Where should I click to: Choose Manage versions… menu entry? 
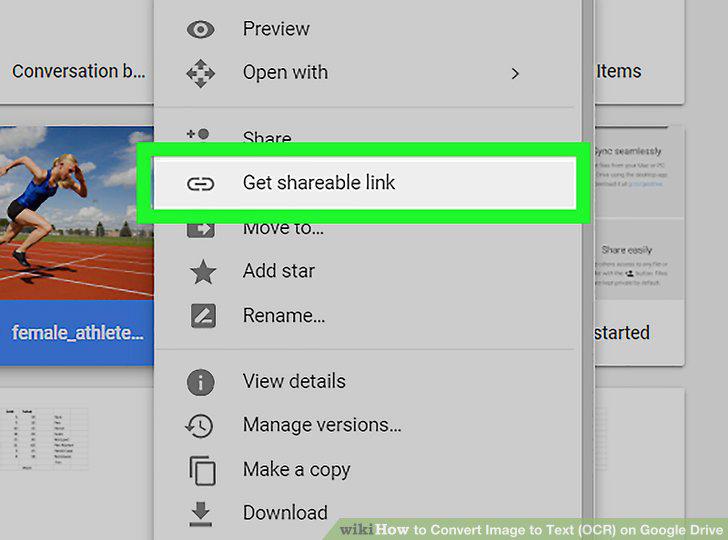(322, 425)
